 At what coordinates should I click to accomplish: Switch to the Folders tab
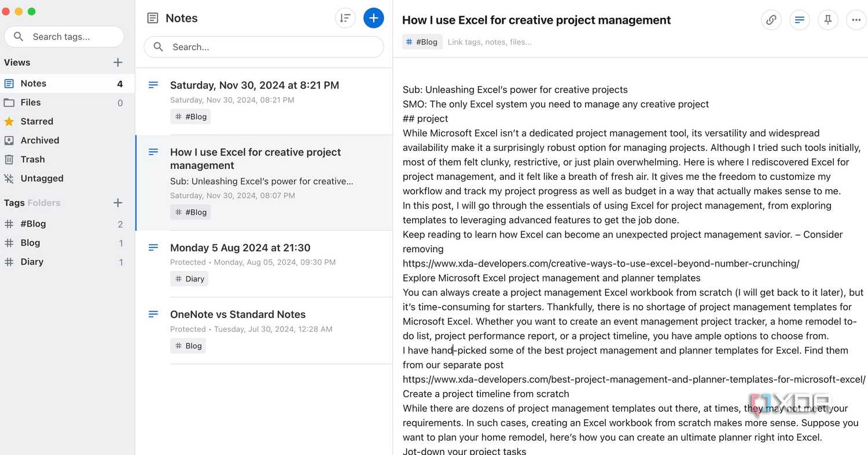[44, 203]
